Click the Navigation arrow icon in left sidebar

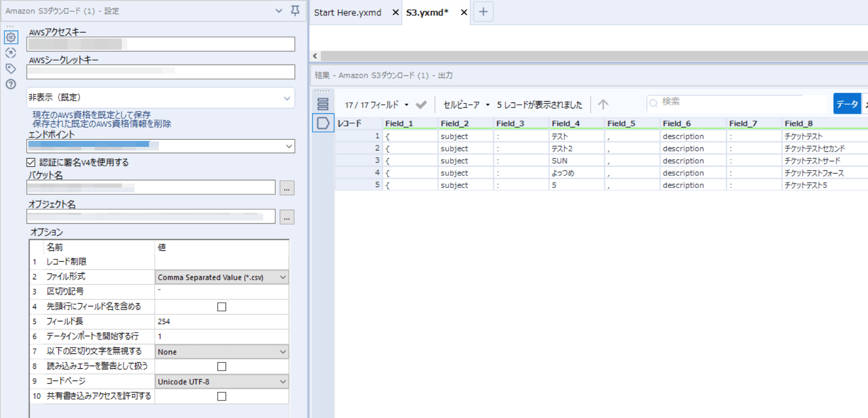coord(11,53)
